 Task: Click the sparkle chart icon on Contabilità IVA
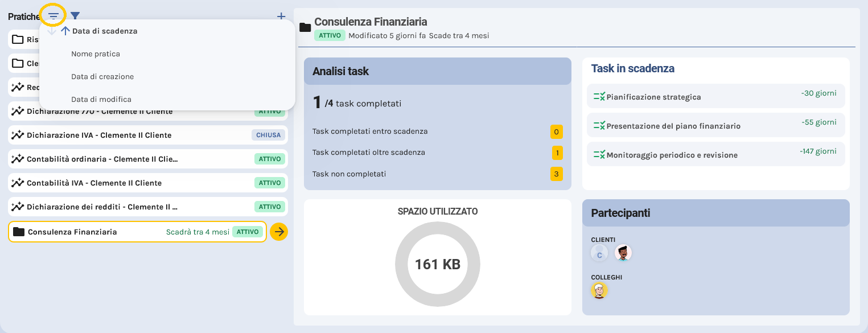18,183
